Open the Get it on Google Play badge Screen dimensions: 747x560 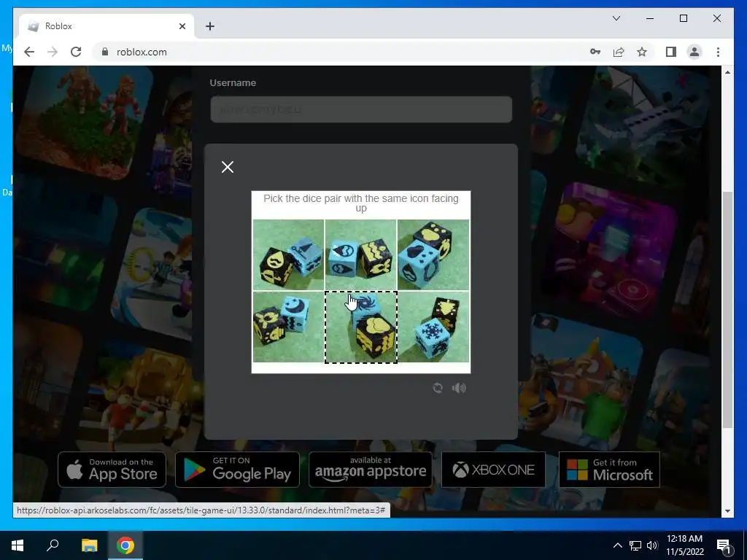pyautogui.click(x=237, y=470)
